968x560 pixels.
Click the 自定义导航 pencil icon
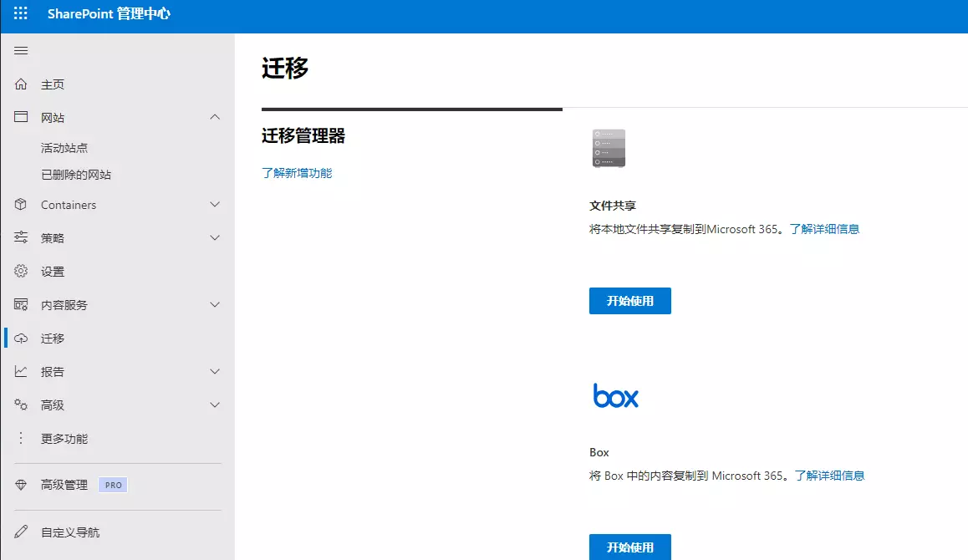click(21, 532)
